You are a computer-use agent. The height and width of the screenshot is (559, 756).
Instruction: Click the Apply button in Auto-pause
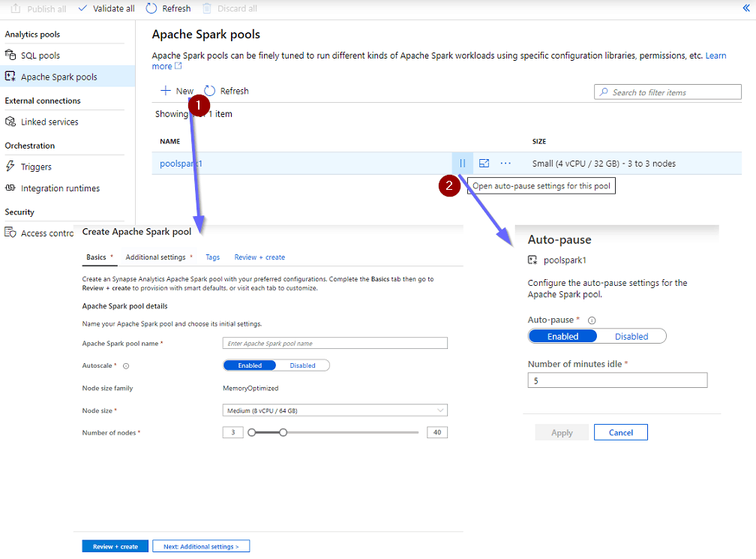pos(562,432)
